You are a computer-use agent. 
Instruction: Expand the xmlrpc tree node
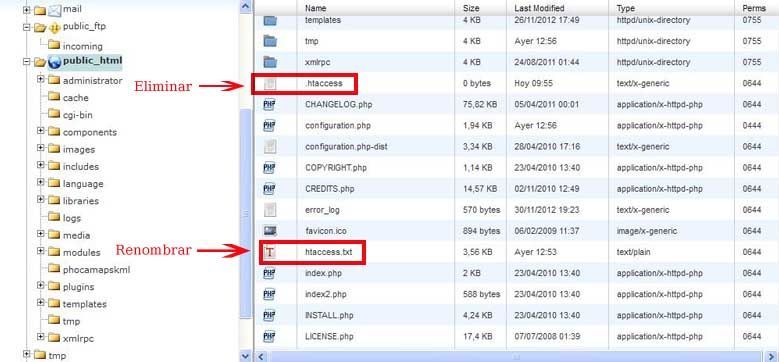[x=41, y=337]
